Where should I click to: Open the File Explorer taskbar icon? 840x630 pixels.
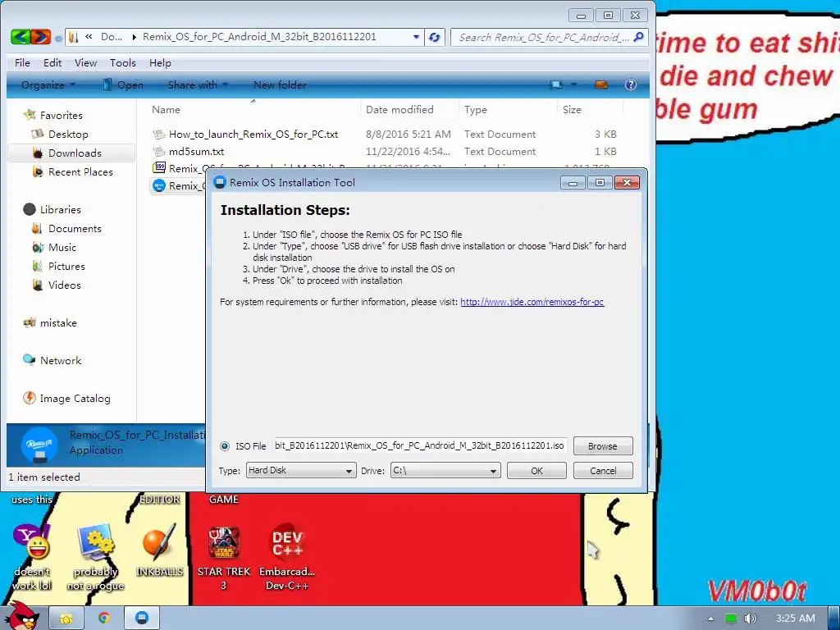coord(66,619)
